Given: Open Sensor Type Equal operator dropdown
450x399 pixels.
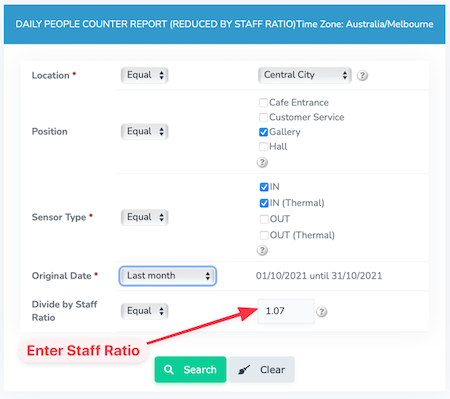Looking at the screenshot, I should click(145, 217).
